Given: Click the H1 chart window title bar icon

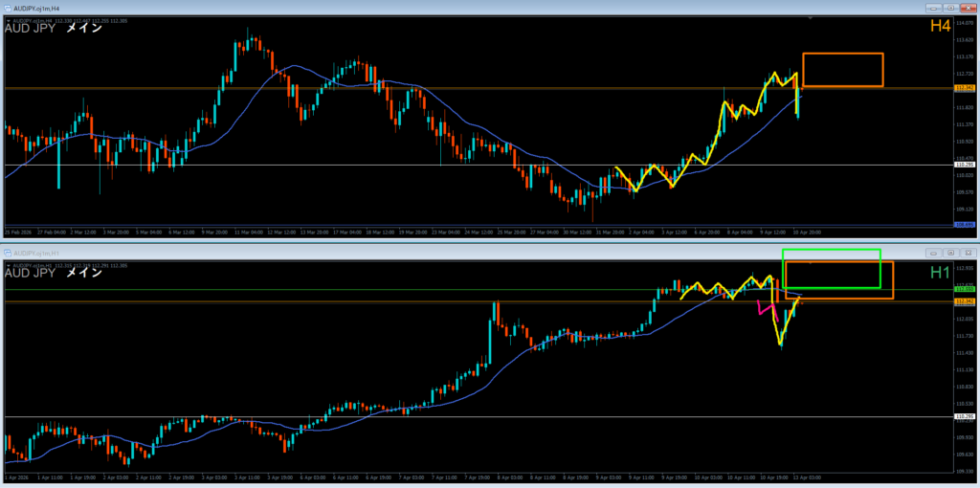Looking at the screenshot, I should click(6, 254).
